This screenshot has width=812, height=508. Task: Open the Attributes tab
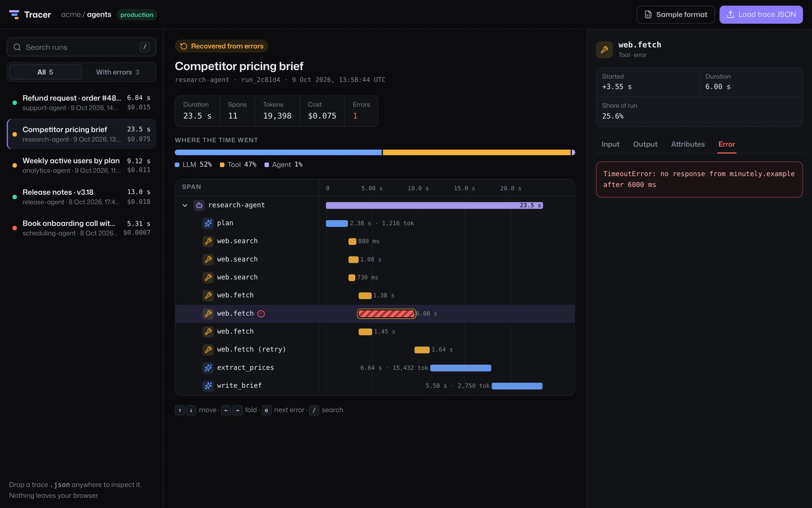[688, 144]
